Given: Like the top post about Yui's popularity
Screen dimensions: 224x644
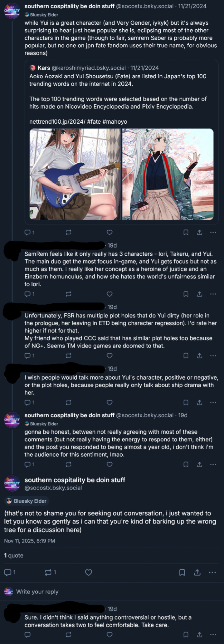Looking at the screenshot, I should pyautogui.click(x=109, y=232).
